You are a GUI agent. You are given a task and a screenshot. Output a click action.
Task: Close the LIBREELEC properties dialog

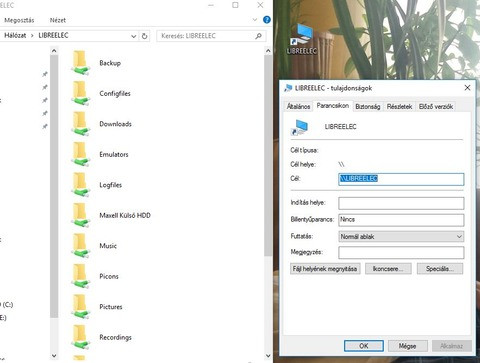(x=467, y=88)
